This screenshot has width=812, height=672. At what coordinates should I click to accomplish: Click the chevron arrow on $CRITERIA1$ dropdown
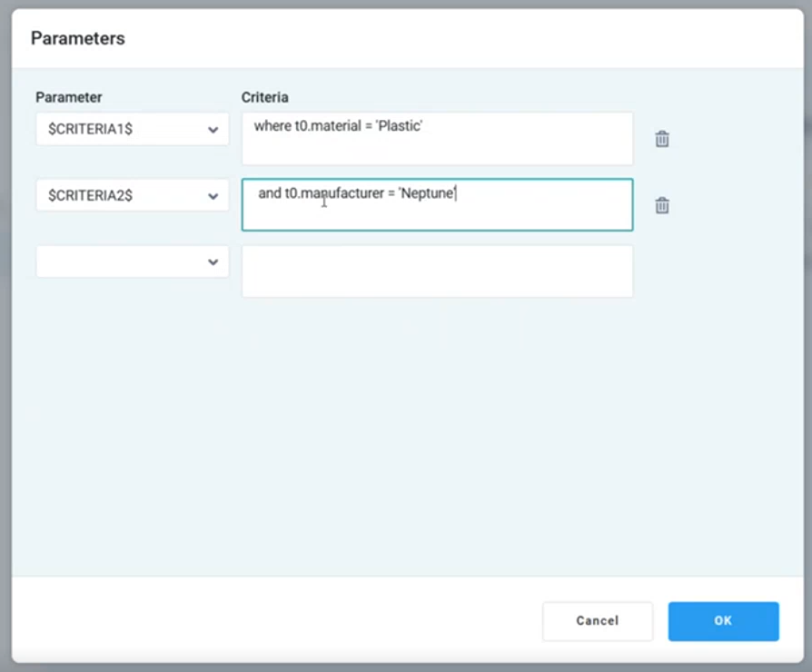pyautogui.click(x=213, y=130)
